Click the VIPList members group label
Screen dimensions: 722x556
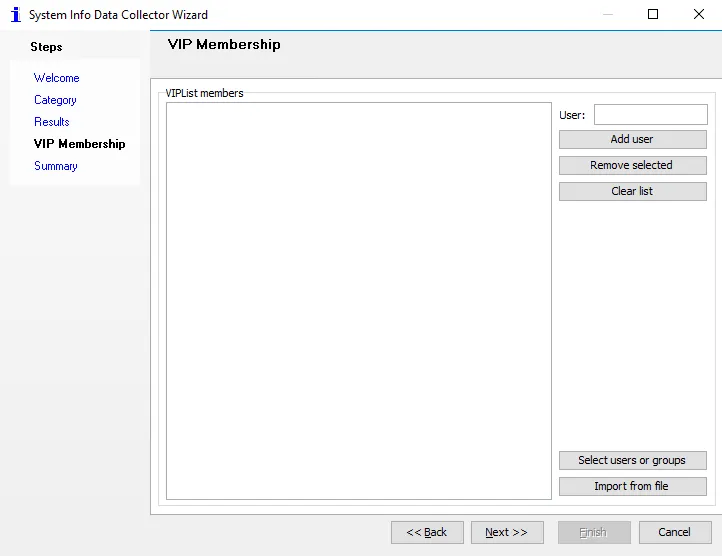point(204,93)
